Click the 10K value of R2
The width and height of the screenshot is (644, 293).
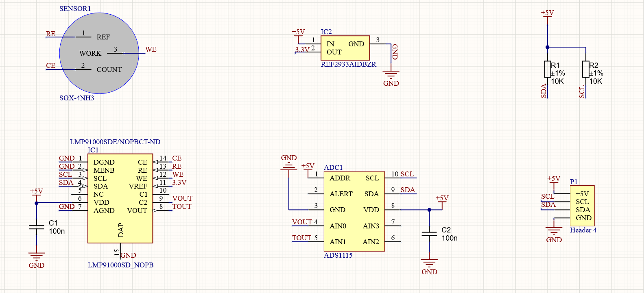click(596, 81)
